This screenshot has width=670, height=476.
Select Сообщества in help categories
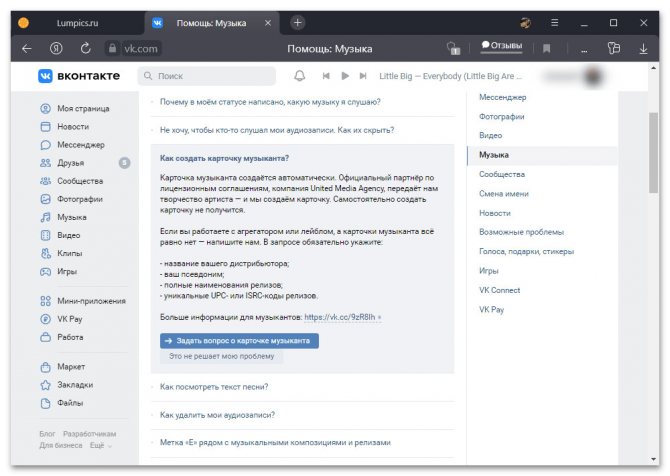tap(502, 174)
